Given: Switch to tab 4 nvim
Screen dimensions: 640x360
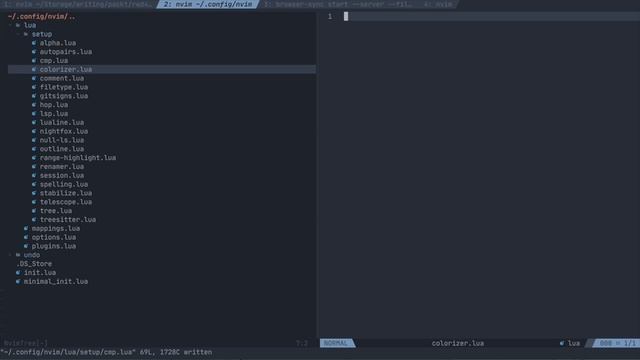Looking at the screenshot, I should [438, 4].
